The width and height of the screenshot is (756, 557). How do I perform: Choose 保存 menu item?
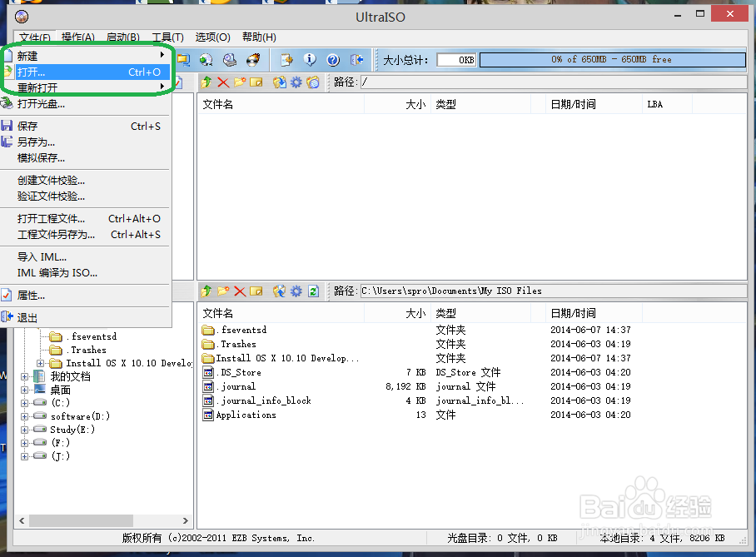pyautogui.click(x=86, y=127)
